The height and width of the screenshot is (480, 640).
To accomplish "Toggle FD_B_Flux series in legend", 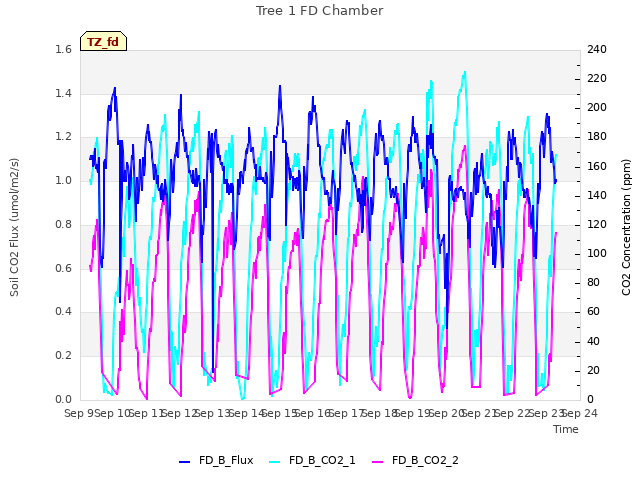I will 216,460.
